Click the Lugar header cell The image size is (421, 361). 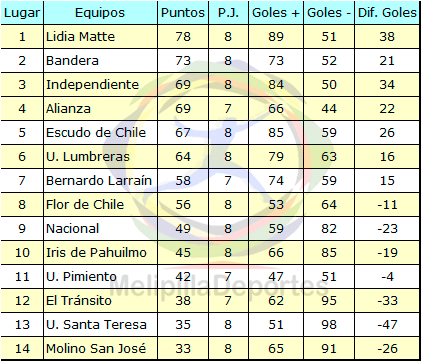tap(22, 13)
